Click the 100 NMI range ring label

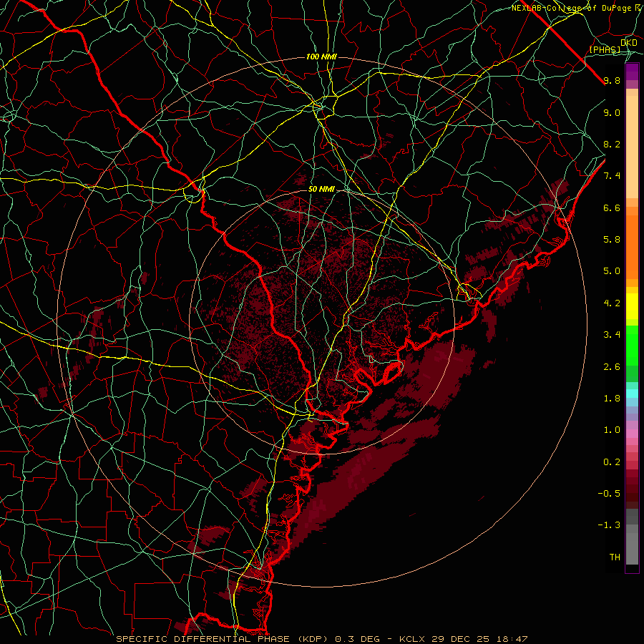321,57
